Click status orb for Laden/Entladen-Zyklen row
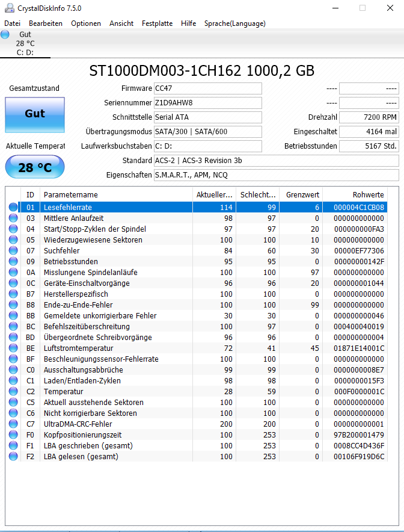404x532 pixels. point(13,380)
